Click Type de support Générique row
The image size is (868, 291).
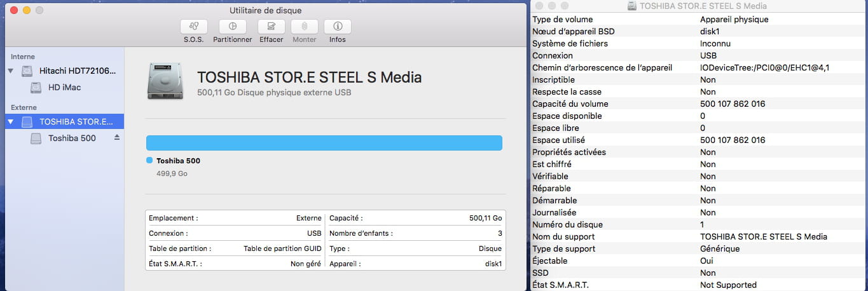[x=699, y=248]
